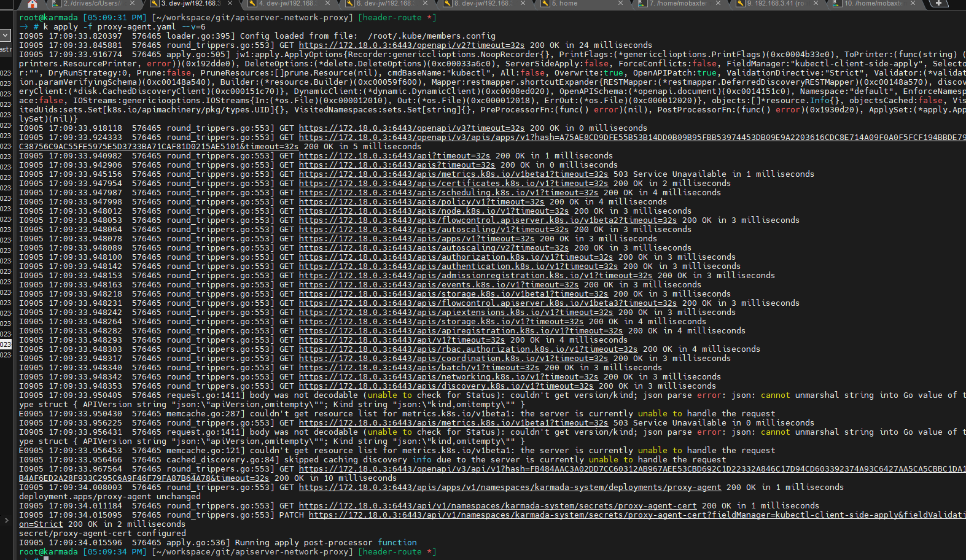Open the flowcontrol v1beta3 URL

point(488,303)
